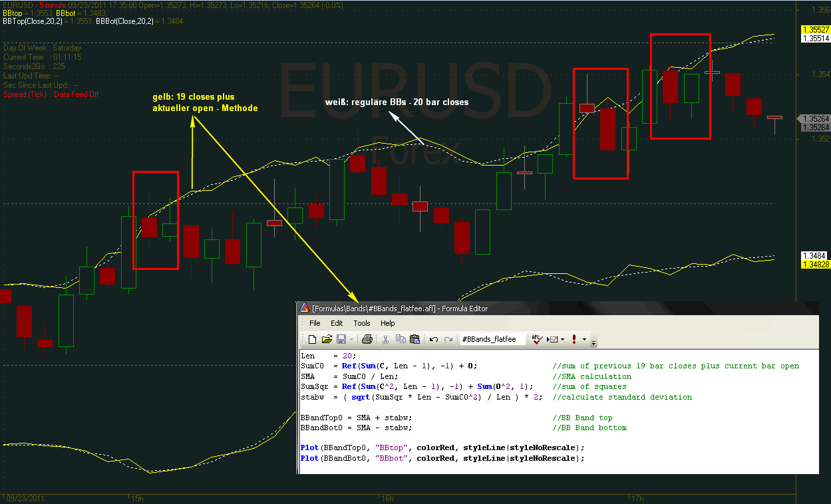Open the Apply indicator dropdown arrow
Viewport: 831px width, 504px height.
563,339
